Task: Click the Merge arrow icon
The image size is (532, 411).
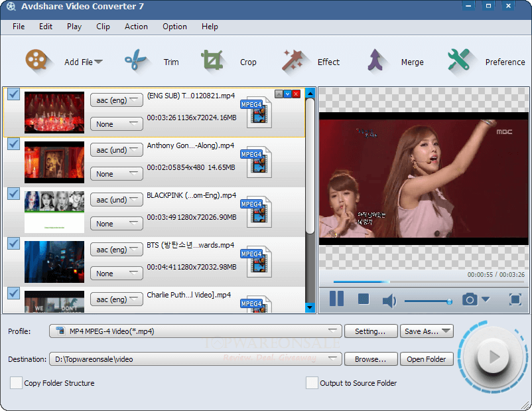Action: click(375, 60)
